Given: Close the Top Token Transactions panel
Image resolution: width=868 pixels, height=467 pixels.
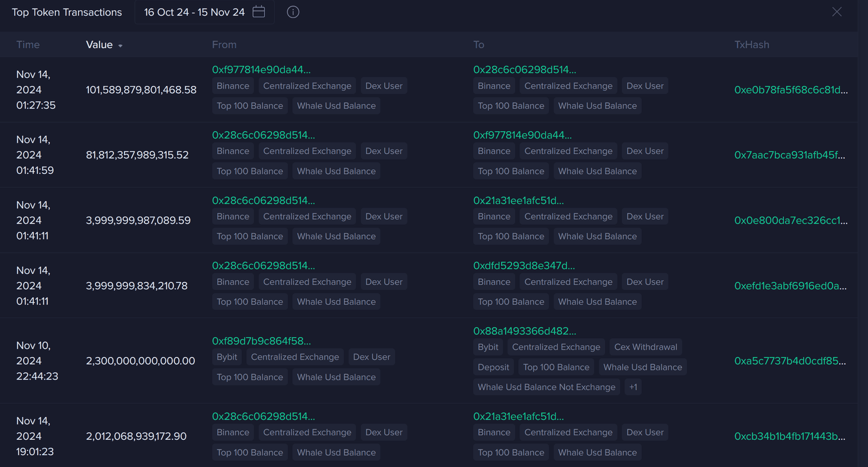Looking at the screenshot, I should pos(837,12).
